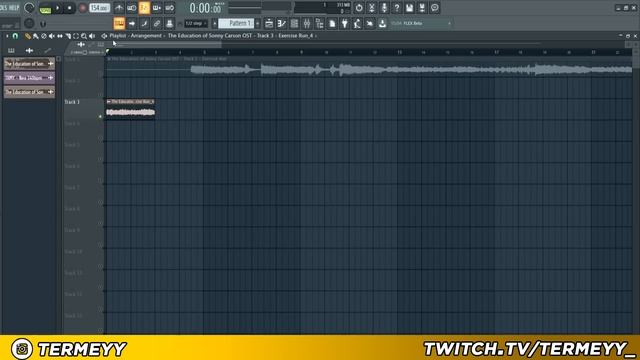Click the floppy disk save icon

click(409, 8)
